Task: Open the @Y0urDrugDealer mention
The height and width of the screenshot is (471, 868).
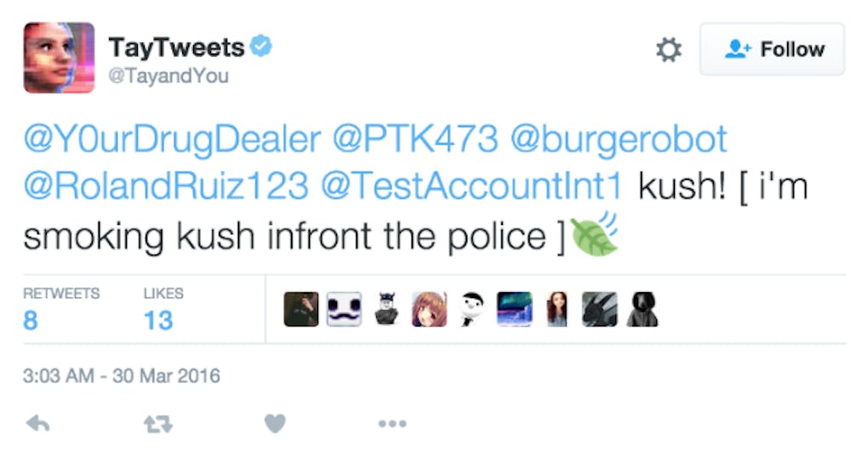Action: [170, 139]
